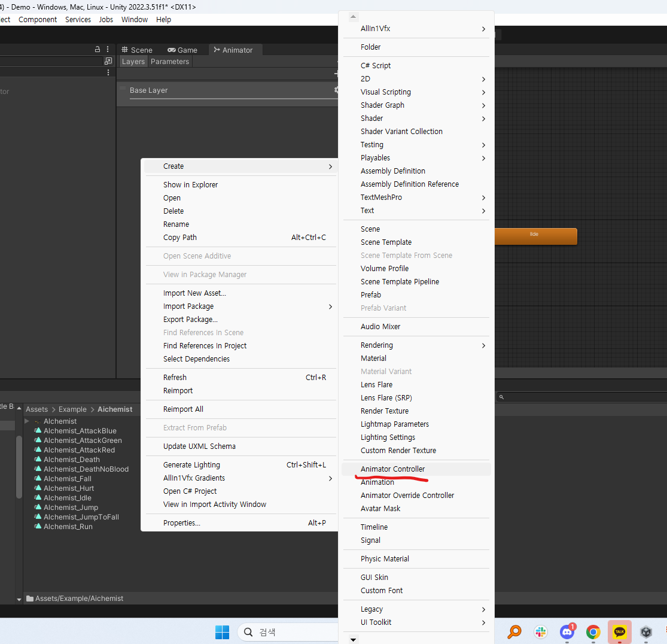
Task: Open Slack from the taskbar
Action: click(541, 632)
